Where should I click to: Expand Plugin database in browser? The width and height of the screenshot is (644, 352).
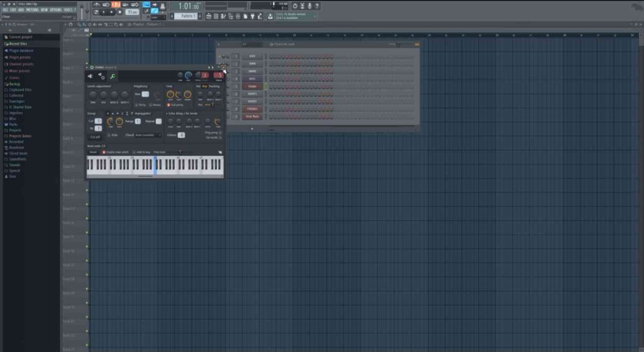click(x=21, y=50)
